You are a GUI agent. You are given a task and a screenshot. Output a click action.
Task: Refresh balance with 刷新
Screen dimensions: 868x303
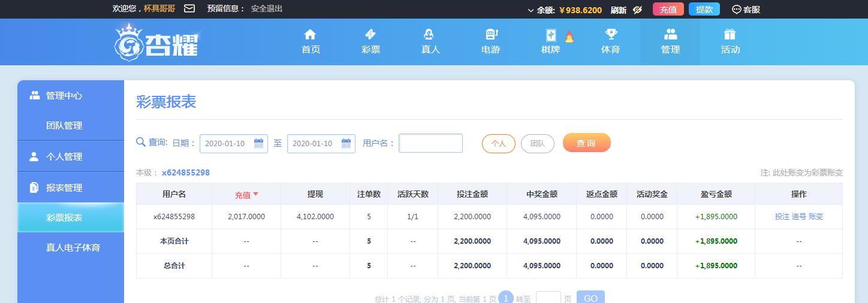(x=619, y=10)
